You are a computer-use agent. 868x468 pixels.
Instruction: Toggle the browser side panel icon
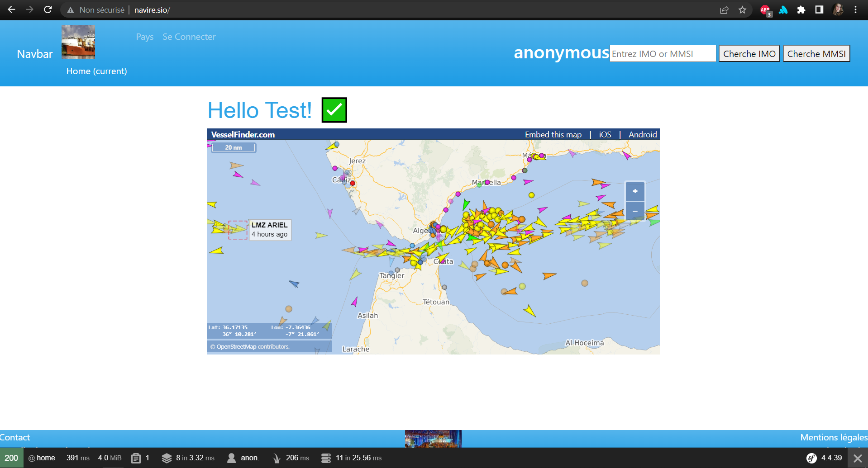[819, 9]
